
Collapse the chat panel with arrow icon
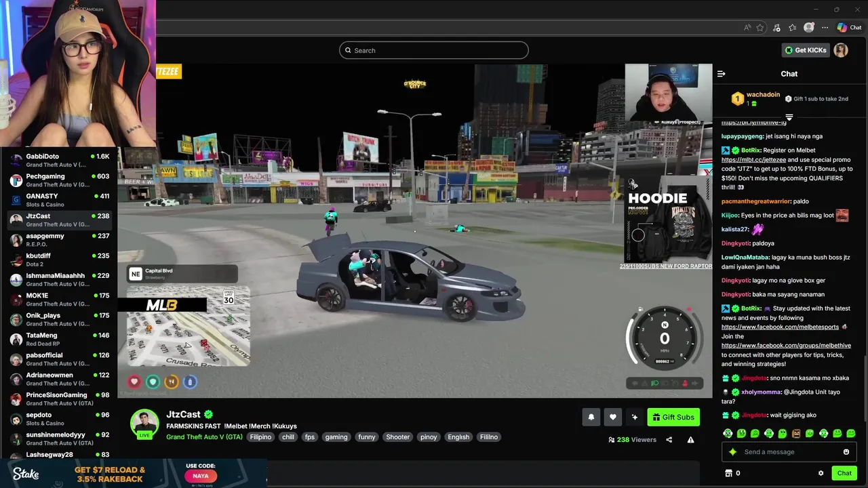pyautogui.click(x=722, y=74)
